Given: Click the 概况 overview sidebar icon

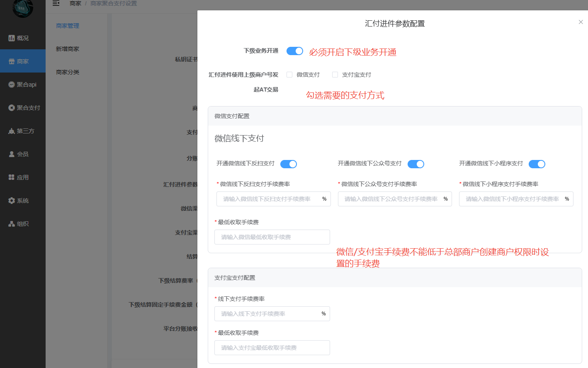Looking at the screenshot, I should pyautogui.click(x=12, y=38).
